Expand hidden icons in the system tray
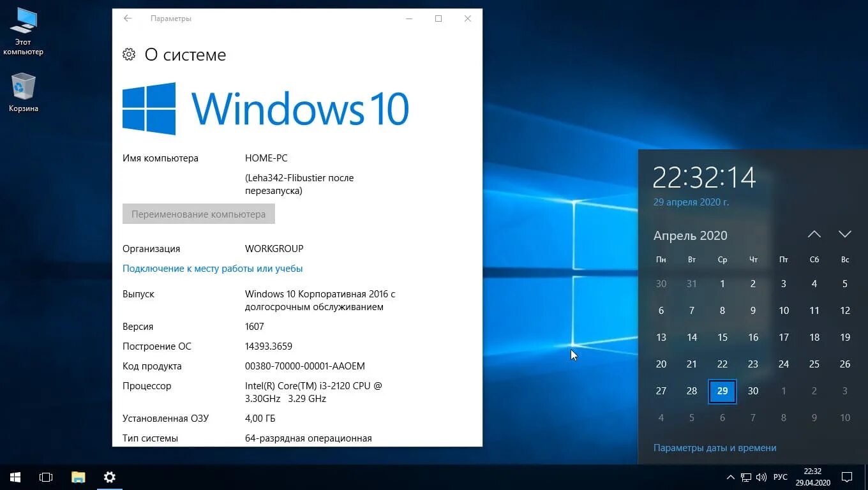The width and height of the screenshot is (868, 490). point(730,477)
